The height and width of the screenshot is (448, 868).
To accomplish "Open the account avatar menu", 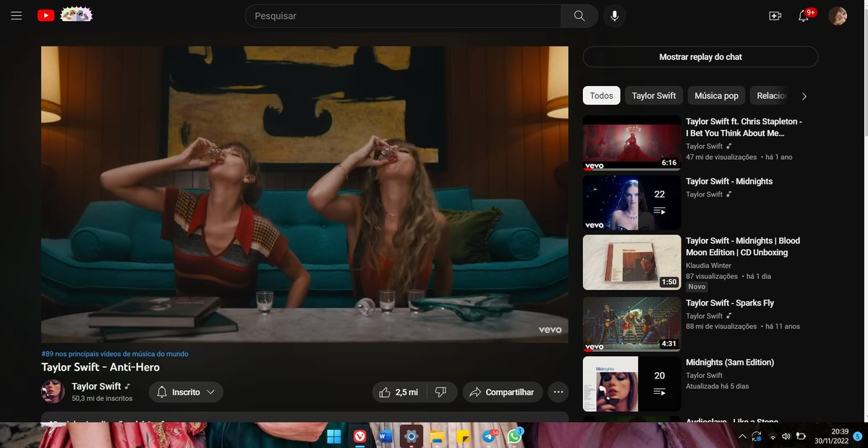I will pyautogui.click(x=838, y=16).
